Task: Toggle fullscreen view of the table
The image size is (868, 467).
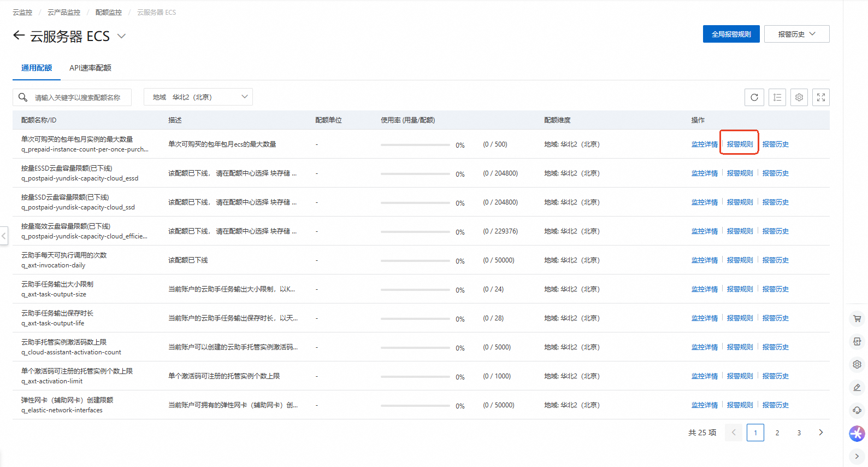Action: point(821,97)
